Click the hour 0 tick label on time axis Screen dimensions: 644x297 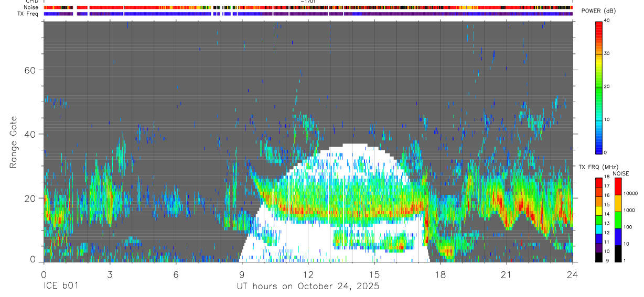click(44, 275)
